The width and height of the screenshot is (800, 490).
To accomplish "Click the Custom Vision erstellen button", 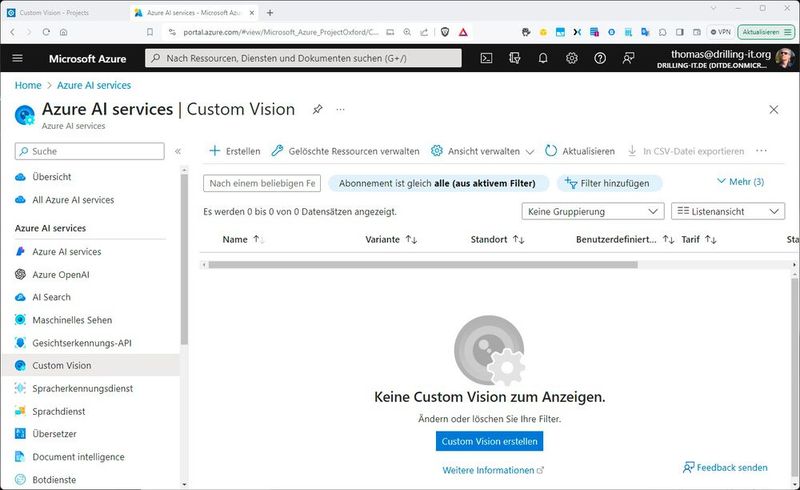I will [489, 442].
